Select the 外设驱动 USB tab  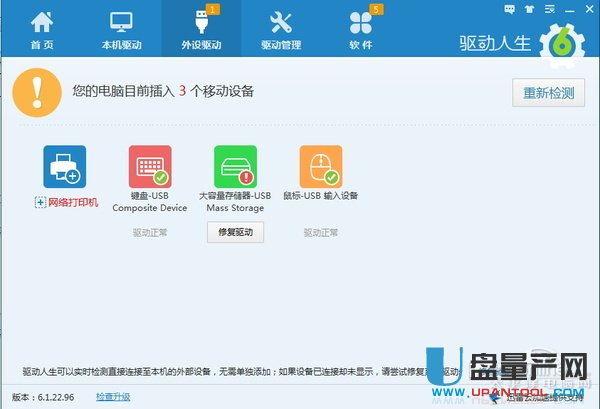(x=199, y=29)
